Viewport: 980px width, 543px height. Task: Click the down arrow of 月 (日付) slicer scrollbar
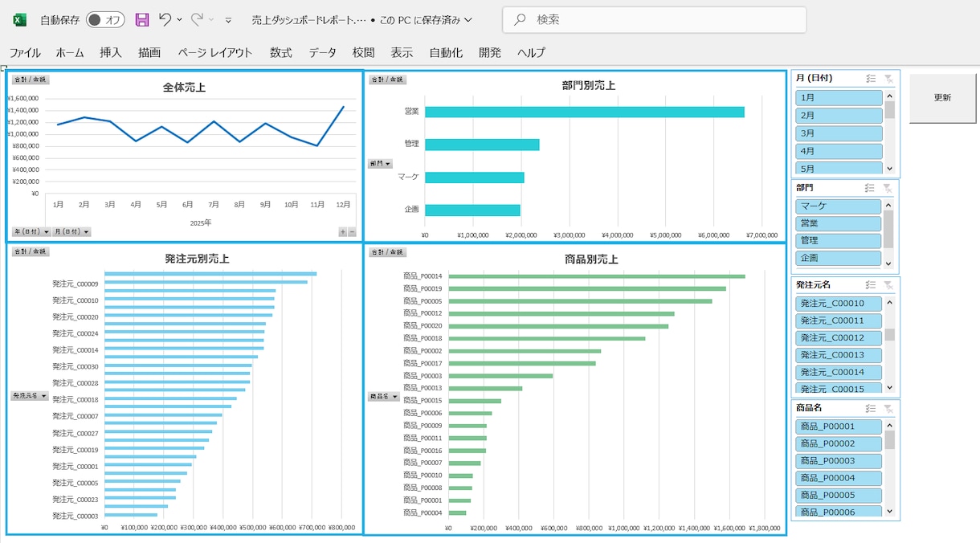[889, 168]
